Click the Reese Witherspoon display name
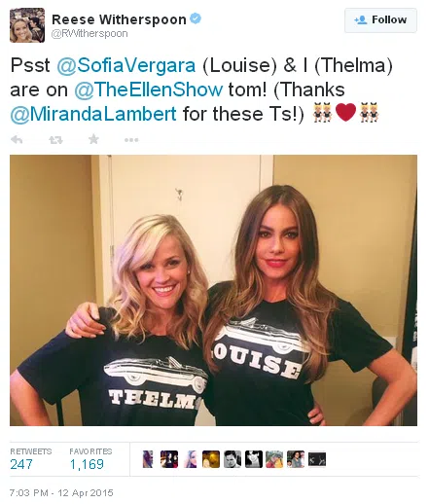 [119, 19]
